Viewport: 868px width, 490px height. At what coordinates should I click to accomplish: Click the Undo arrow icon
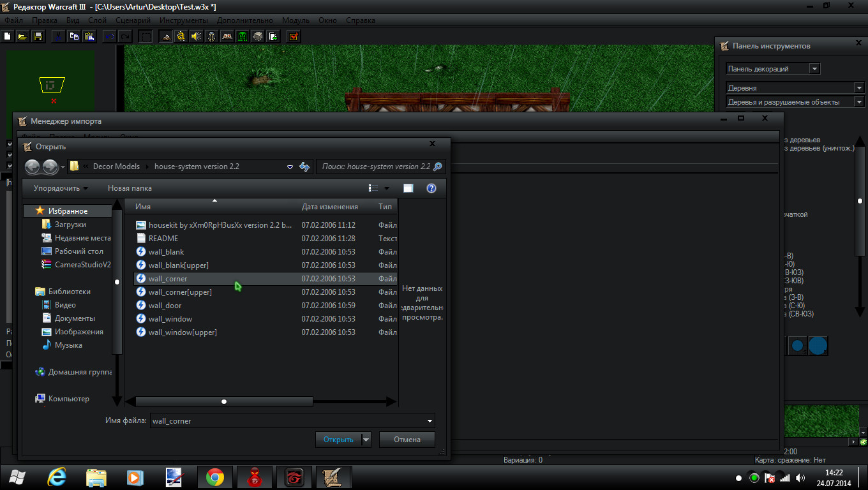[x=110, y=36]
